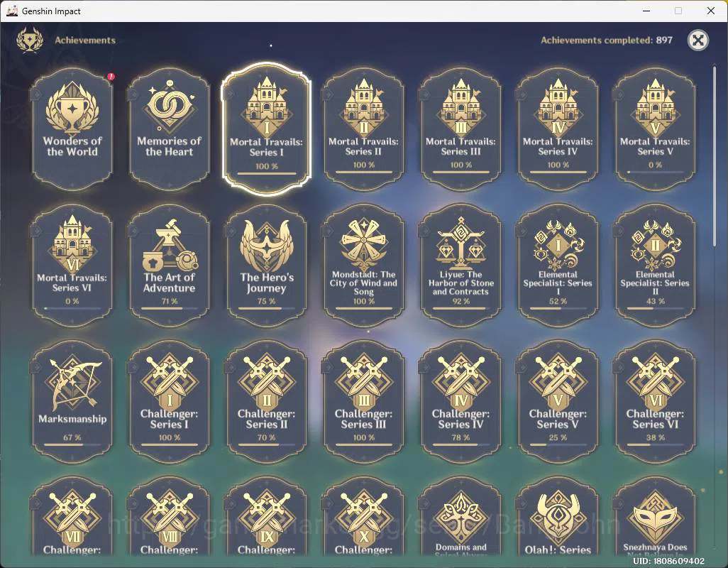Click the UID: 1808609402 text

click(668, 561)
